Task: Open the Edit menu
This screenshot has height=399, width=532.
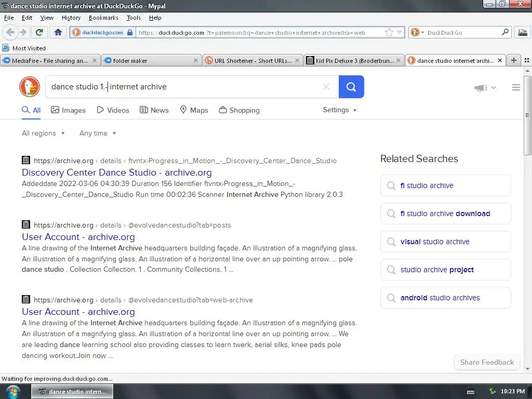Action: [x=27, y=18]
